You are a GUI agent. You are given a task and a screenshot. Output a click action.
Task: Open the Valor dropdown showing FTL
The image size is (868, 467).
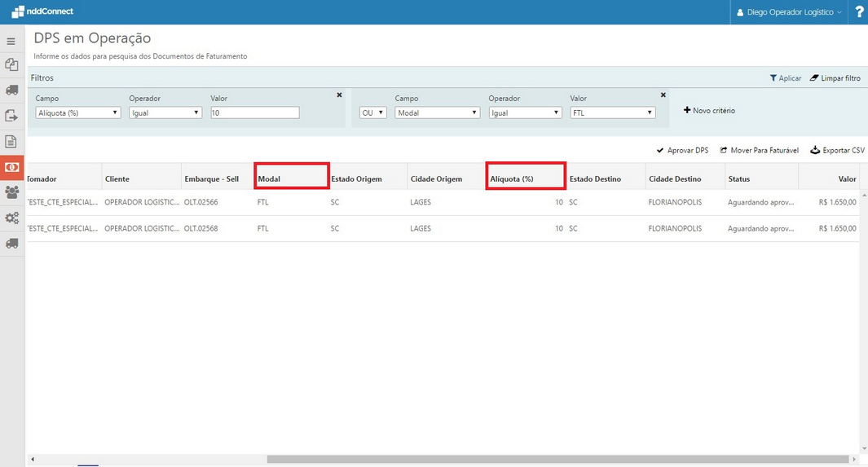[613, 113]
